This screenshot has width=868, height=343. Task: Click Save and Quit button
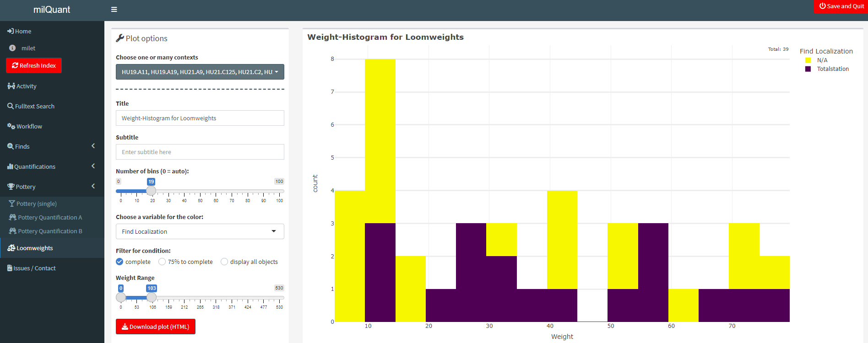point(841,6)
